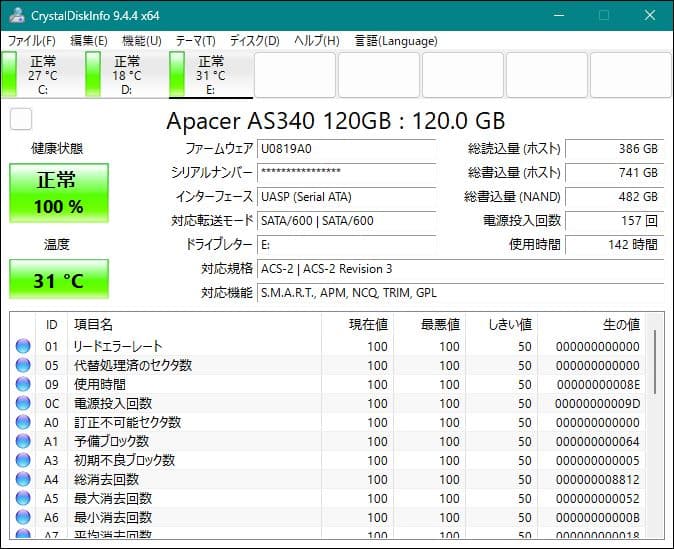Image resolution: width=674 pixels, height=549 pixels.
Task: Click the standard field ACS-2 Revision 3
Action: pyautogui.click(x=460, y=269)
